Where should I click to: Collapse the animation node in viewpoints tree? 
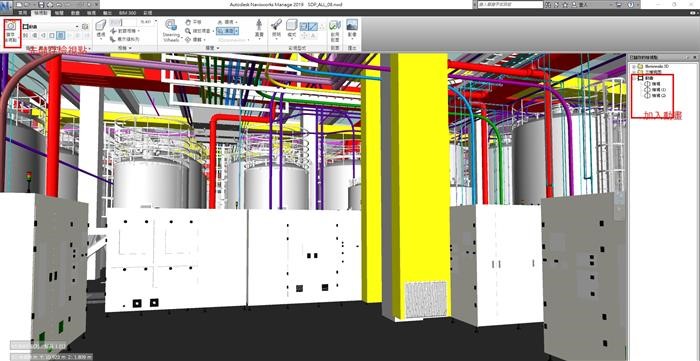(634, 78)
